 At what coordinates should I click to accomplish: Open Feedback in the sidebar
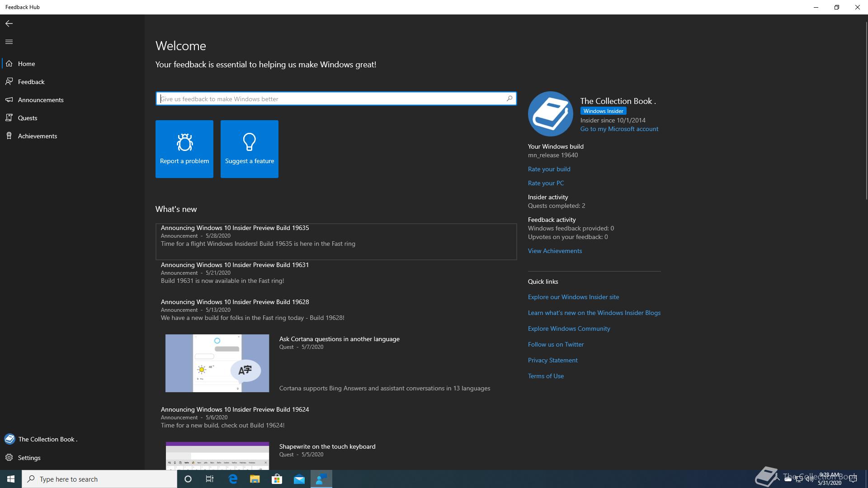[x=72, y=82]
